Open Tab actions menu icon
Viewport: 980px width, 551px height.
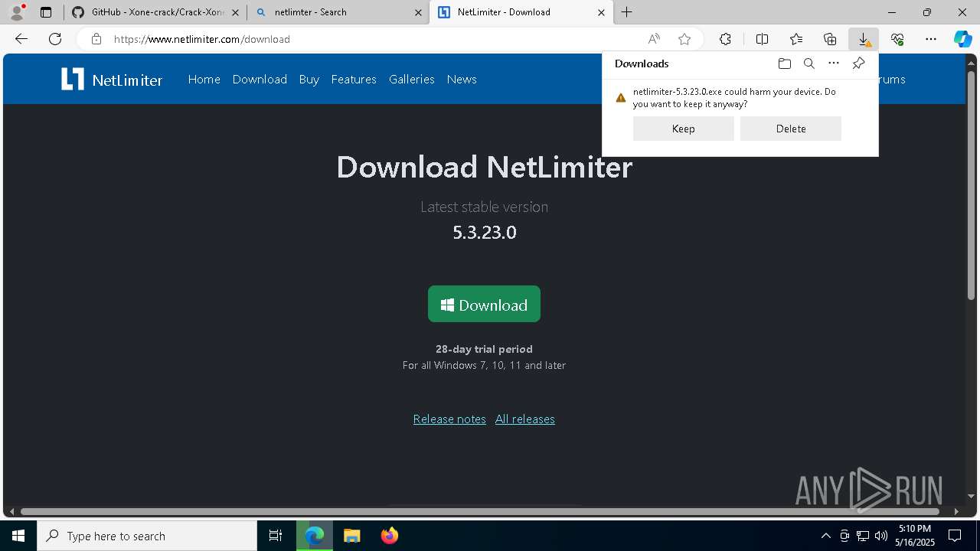pyautogui.click(x=46, y=12)
